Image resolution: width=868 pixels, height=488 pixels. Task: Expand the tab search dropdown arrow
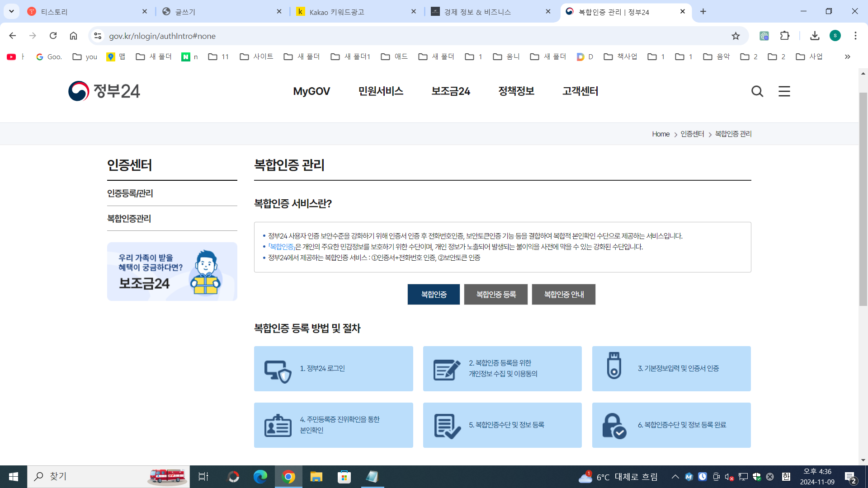pyautogui.click(x=11, y=11)
